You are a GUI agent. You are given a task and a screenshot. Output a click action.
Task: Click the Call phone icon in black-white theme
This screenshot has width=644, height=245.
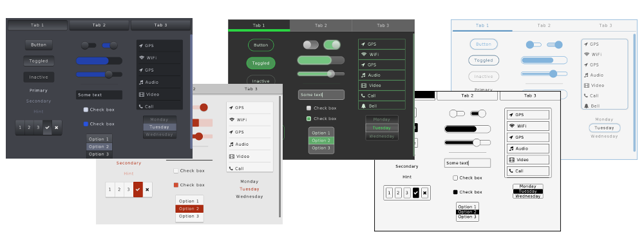point(511,171)
